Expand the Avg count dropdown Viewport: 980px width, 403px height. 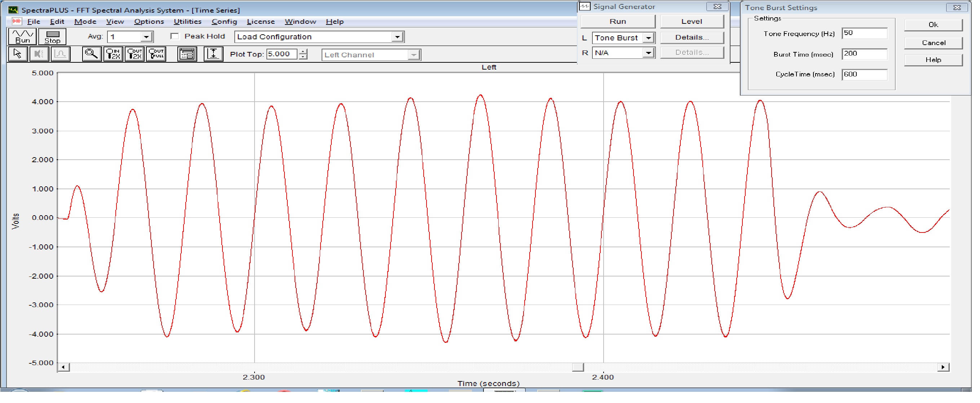click(x=146, y=37)
